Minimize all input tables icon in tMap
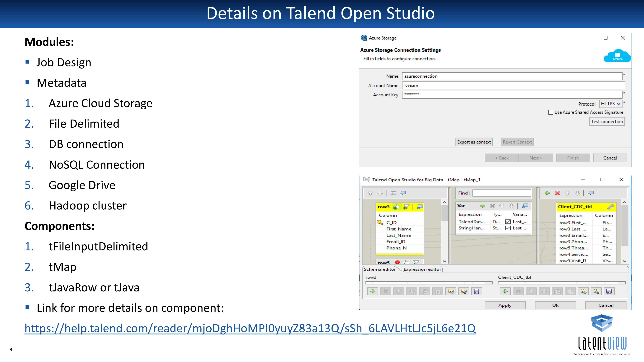 click(403, 193)
